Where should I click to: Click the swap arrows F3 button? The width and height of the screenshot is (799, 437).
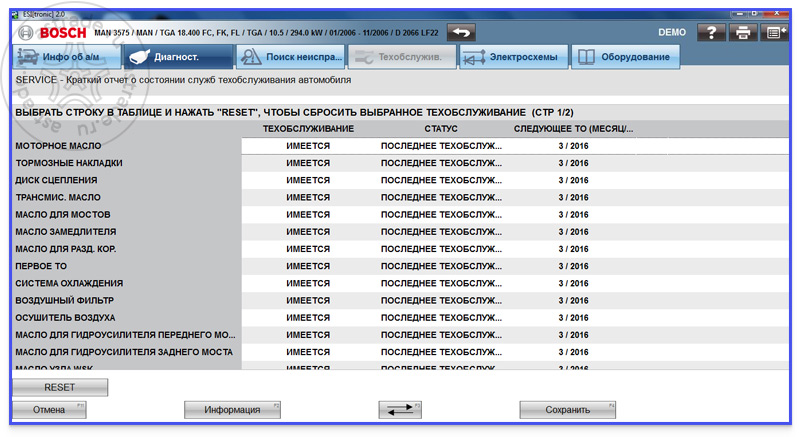(400, 409)
